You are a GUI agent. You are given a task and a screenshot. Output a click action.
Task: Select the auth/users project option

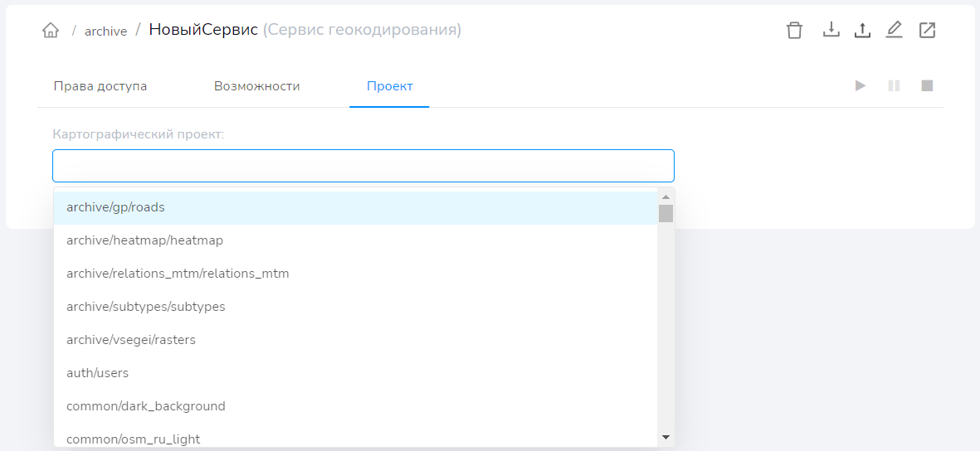tap(97, 373)
